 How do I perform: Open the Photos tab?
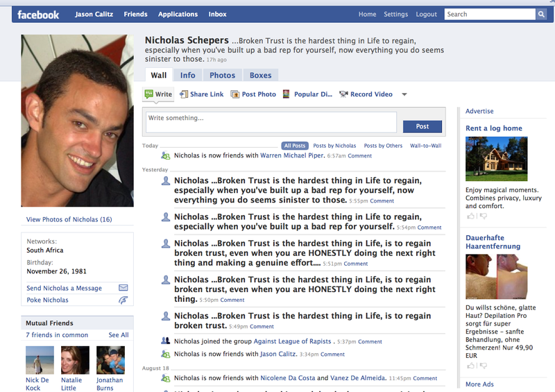pos(222,75)
